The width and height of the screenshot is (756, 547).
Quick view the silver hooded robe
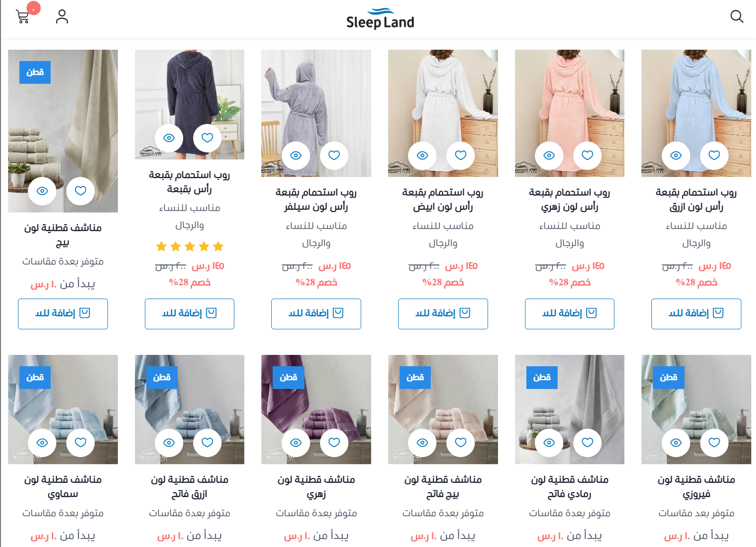[x=296, y=155]
